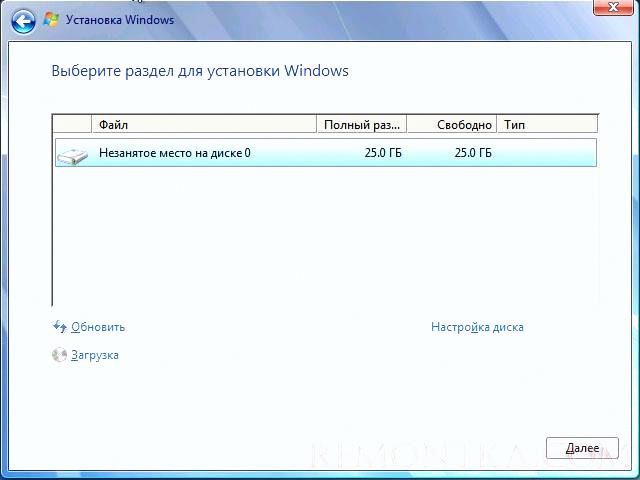Image resolution: width=640 pixels, height=480 pixels.
Task: Select Незанятое место на диске 0 row
Action: point(326,153)
